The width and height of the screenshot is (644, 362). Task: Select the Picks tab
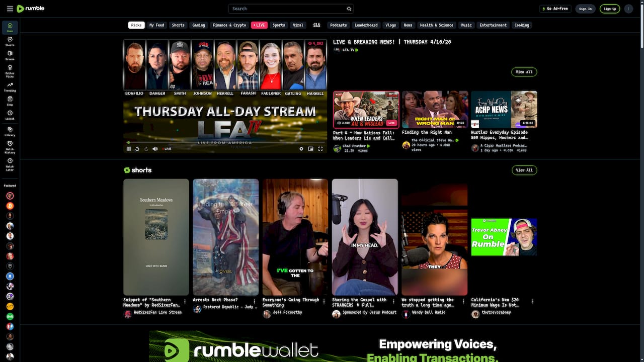[136, 25]
